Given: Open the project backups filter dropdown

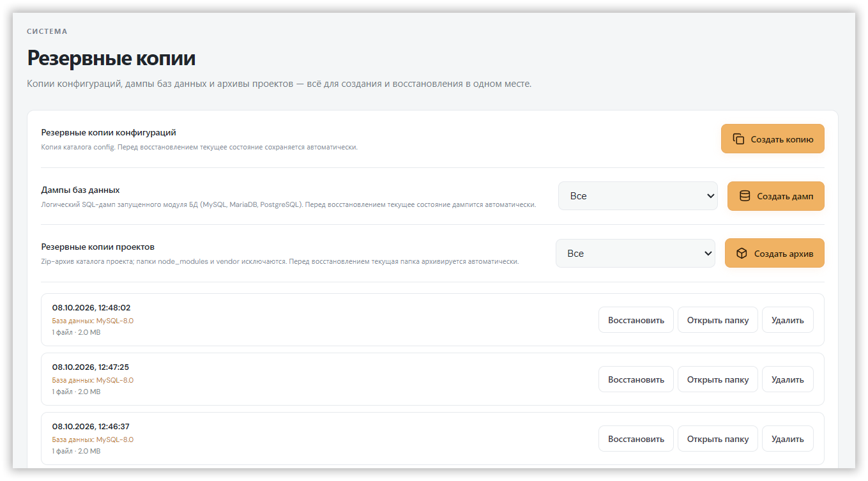Looking at the screenshot, I should [636, 254].
